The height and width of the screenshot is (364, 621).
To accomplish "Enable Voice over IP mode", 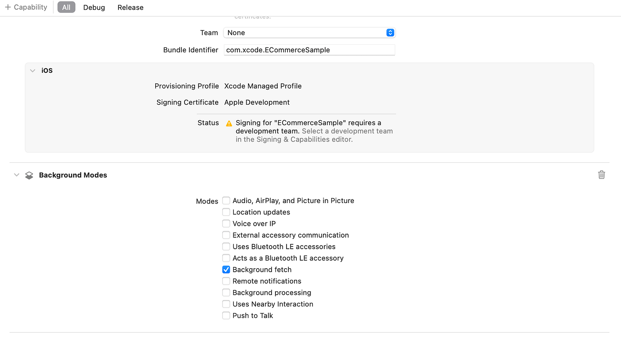I will 226,223.
